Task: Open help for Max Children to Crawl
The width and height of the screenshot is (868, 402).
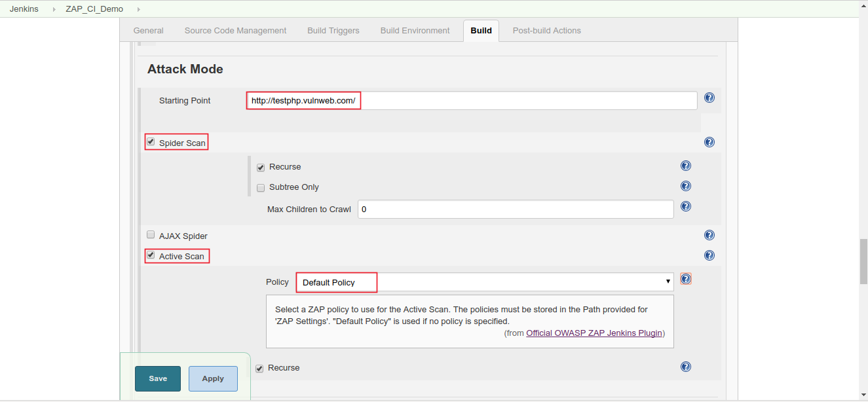Action: pyautogui.click(x=685, y=206)
